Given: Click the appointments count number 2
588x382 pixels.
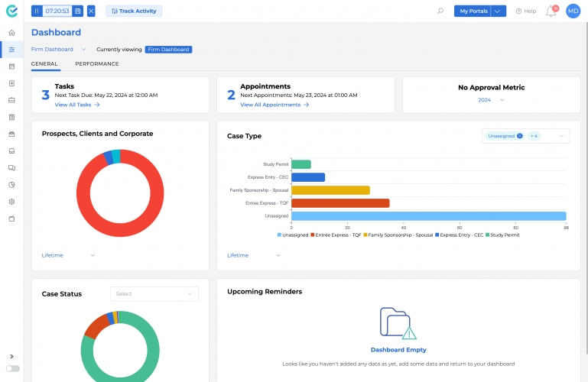Looking at the screenshot, I should pyautogui.click(x=231, y=95).
